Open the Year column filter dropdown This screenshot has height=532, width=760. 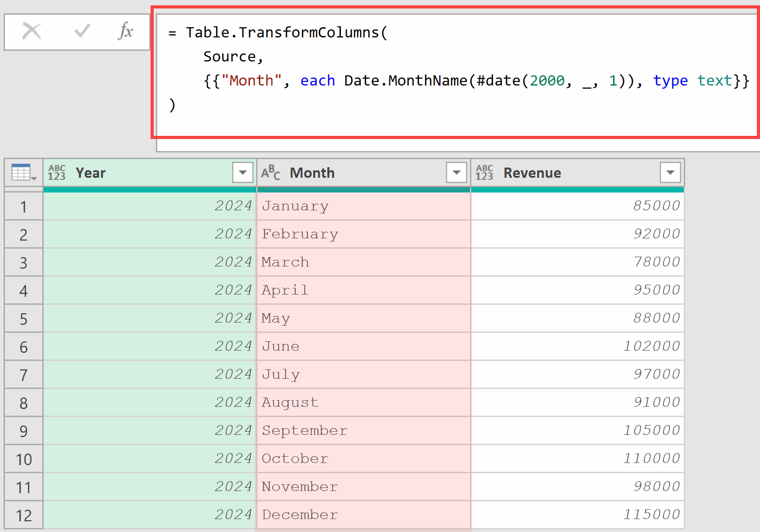(x=242, y=172)
